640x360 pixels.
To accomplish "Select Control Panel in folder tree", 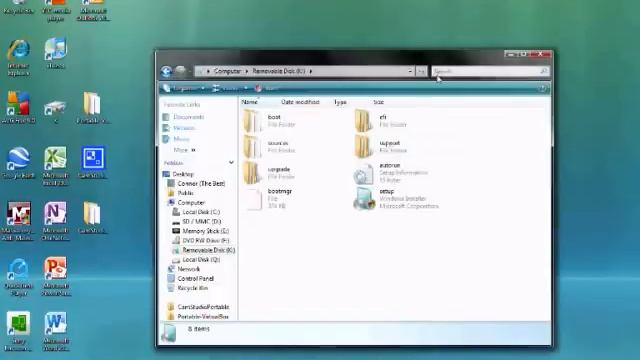I will [x=191, y=278].
